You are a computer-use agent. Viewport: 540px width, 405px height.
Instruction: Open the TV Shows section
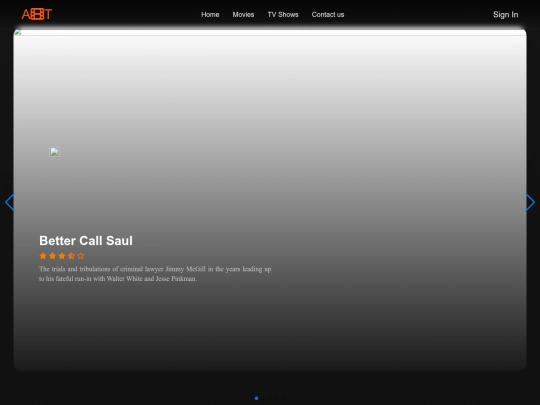(283, 14)
